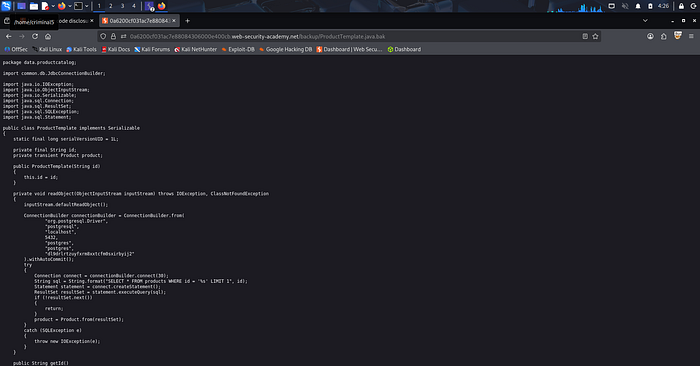
Task: Open the Kali Tools bookmark
Action: pos(81,49)
